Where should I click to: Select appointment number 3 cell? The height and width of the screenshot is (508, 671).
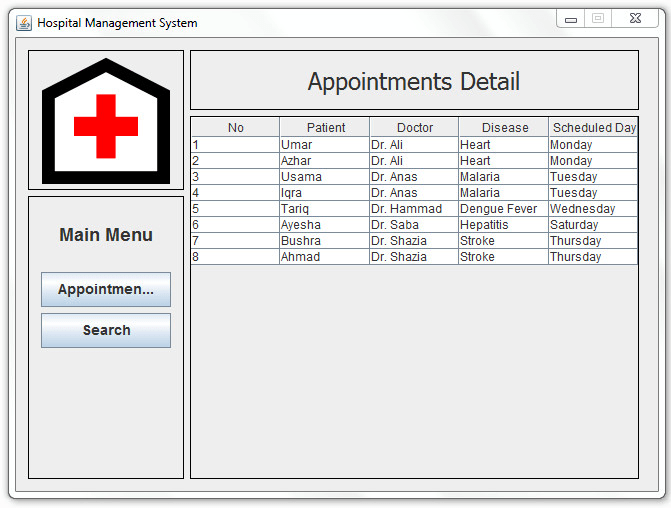(x=235, y=177)
